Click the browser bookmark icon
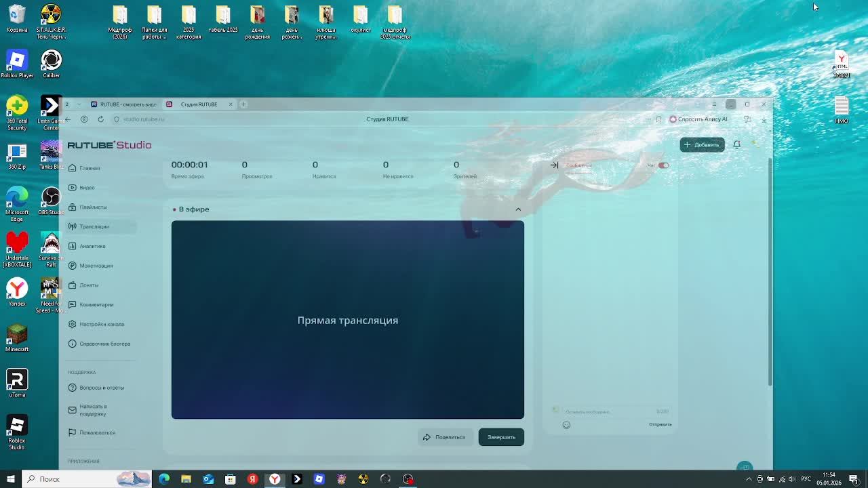 658,119
